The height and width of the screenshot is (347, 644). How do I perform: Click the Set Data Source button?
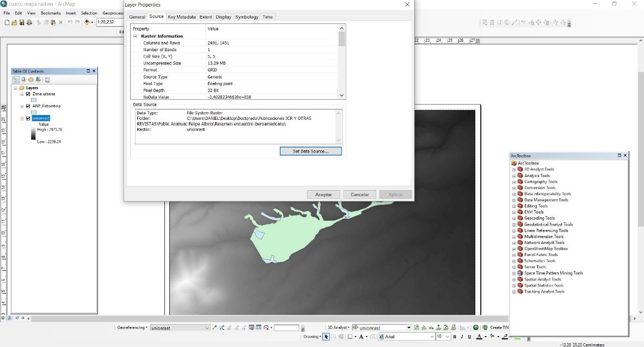310,151
